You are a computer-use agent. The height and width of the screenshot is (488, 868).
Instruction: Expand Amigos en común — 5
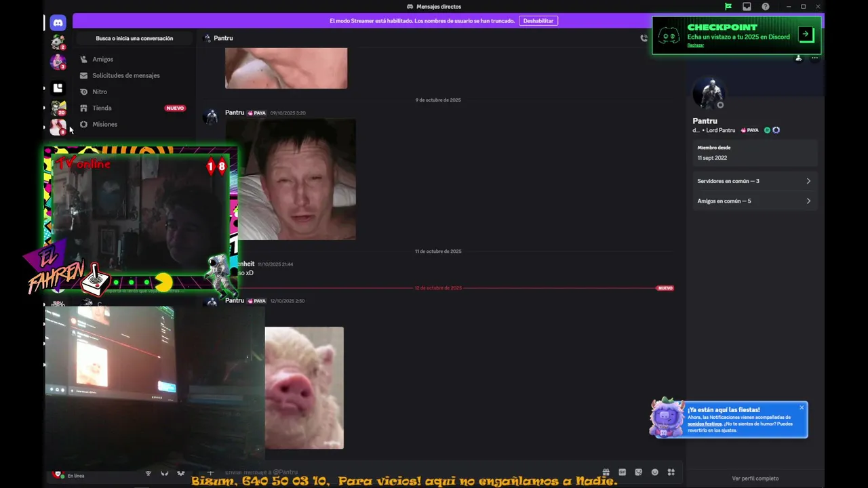753,201
